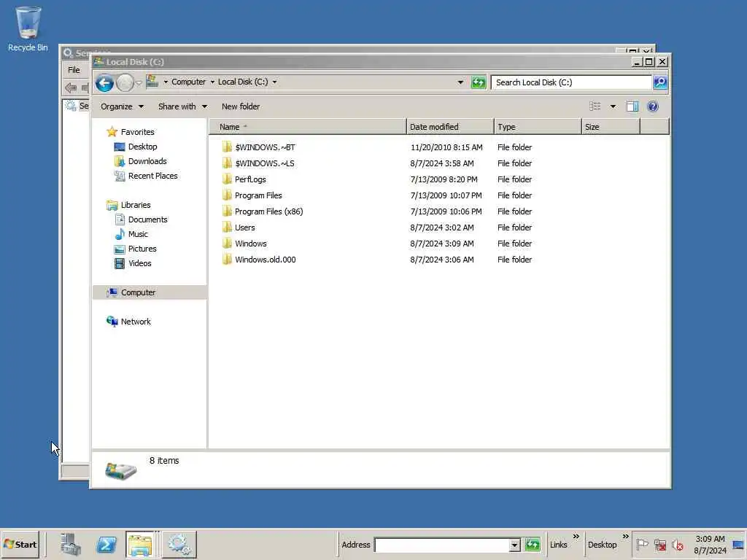Image resolution: width=747 pixels, height=560 pixels.
Task: Select the Windows folder icon
Action: (228, 244)
